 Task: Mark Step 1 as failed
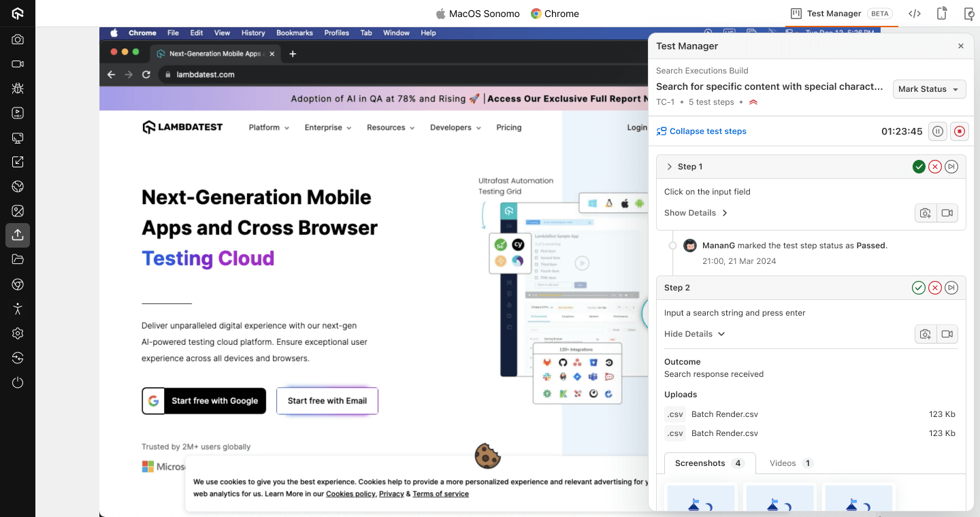[x=935, y=166]
